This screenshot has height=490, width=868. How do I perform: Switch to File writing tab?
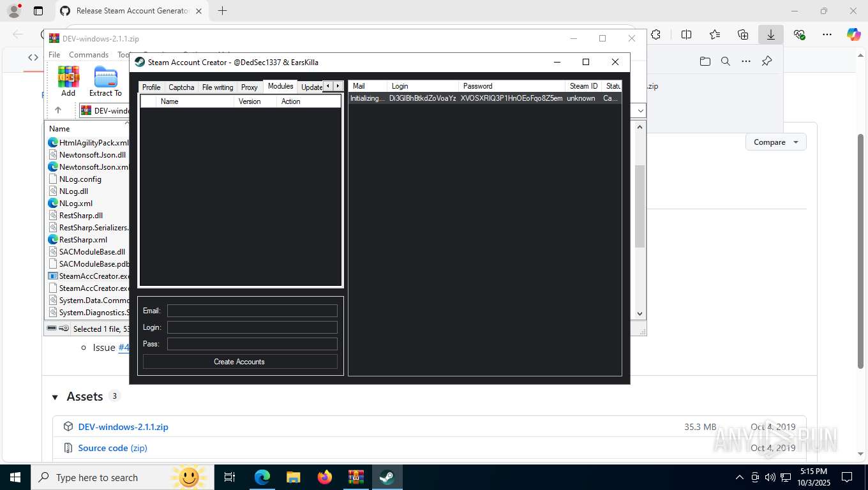(218, 87)
